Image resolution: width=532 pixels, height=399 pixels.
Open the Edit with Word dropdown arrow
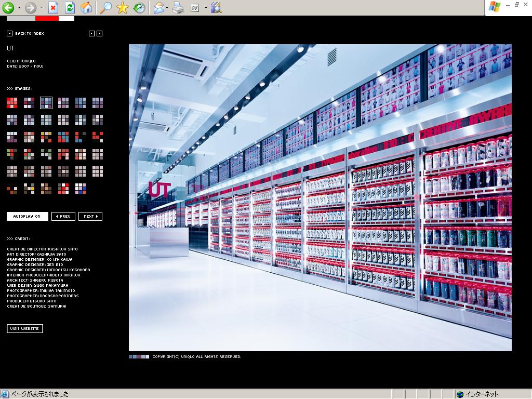pos(206,7)
